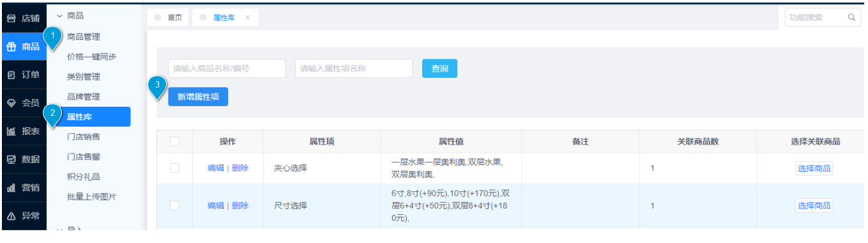868x243 pixels.
Task: Open 品牌管理 in the submenu
Action: tap(84, 97)
